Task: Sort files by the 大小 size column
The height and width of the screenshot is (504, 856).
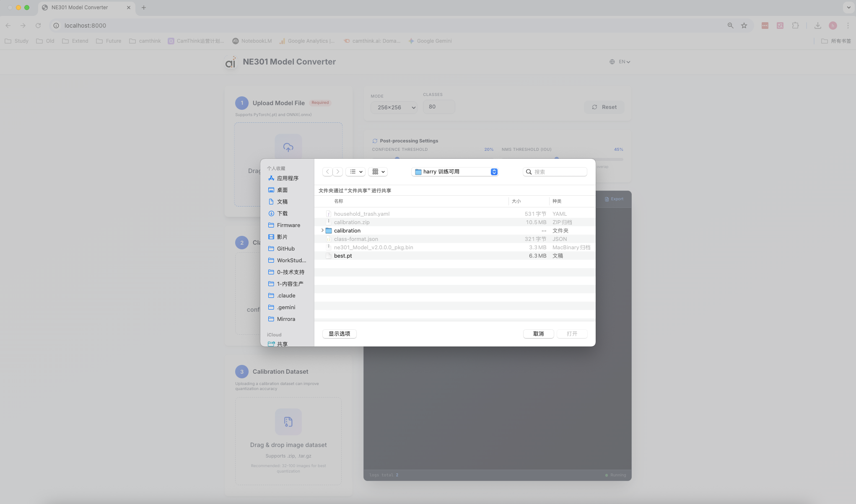Action: [x=516, y=201]
